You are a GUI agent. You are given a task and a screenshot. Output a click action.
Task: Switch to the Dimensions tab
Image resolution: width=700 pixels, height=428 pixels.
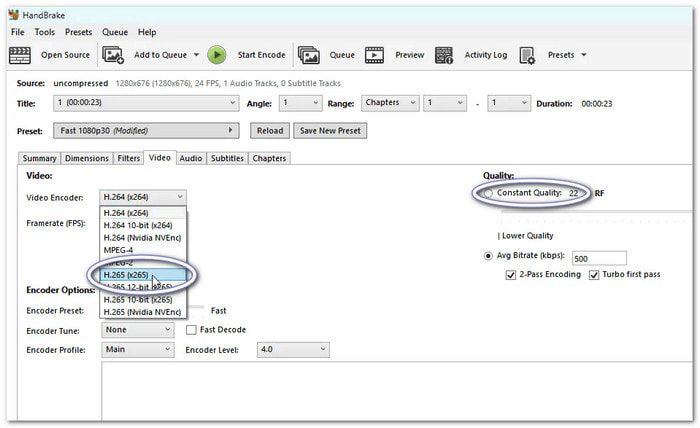pyautogui.click(x=87, y=158)
